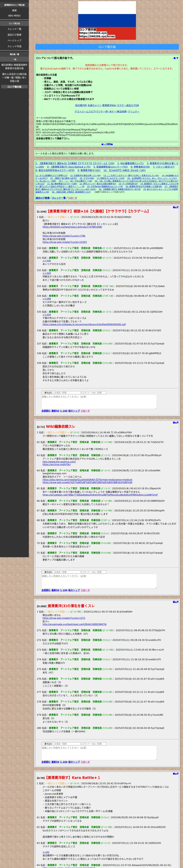Open the カラケー過去ログDB link

coord(128,105)
